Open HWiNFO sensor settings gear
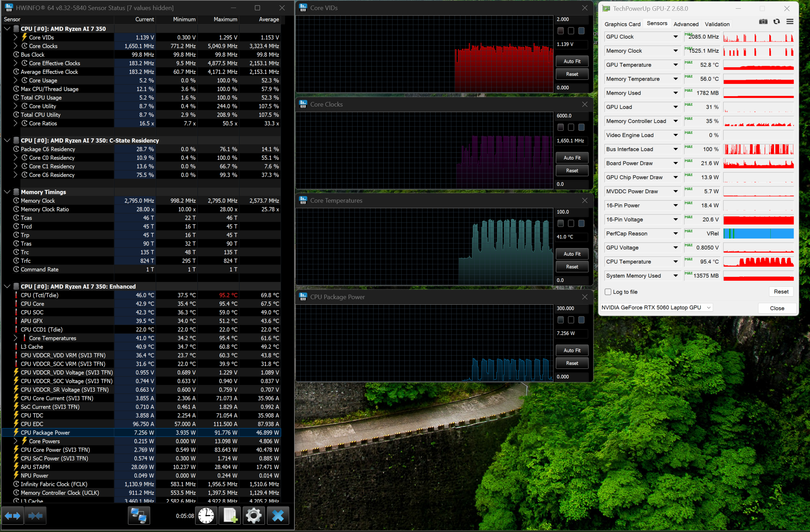The width and height of the screenshot is (810, 532). click(x=254, y=516)
